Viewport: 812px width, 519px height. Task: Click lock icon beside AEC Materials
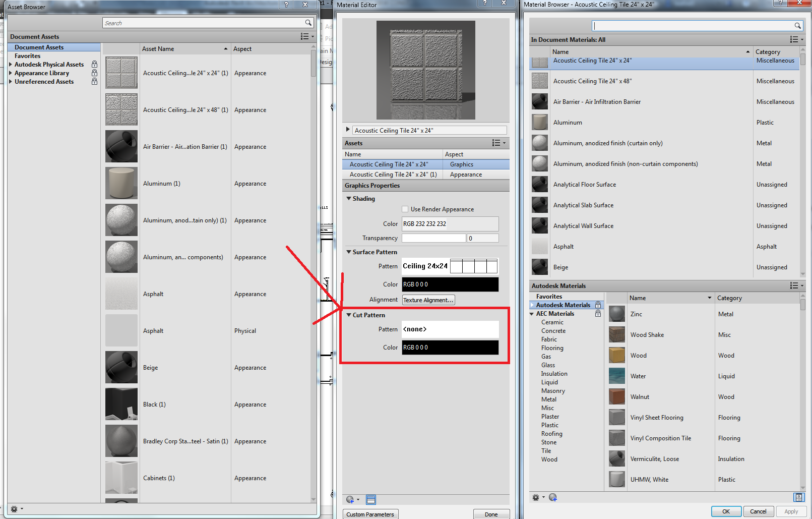598,314
